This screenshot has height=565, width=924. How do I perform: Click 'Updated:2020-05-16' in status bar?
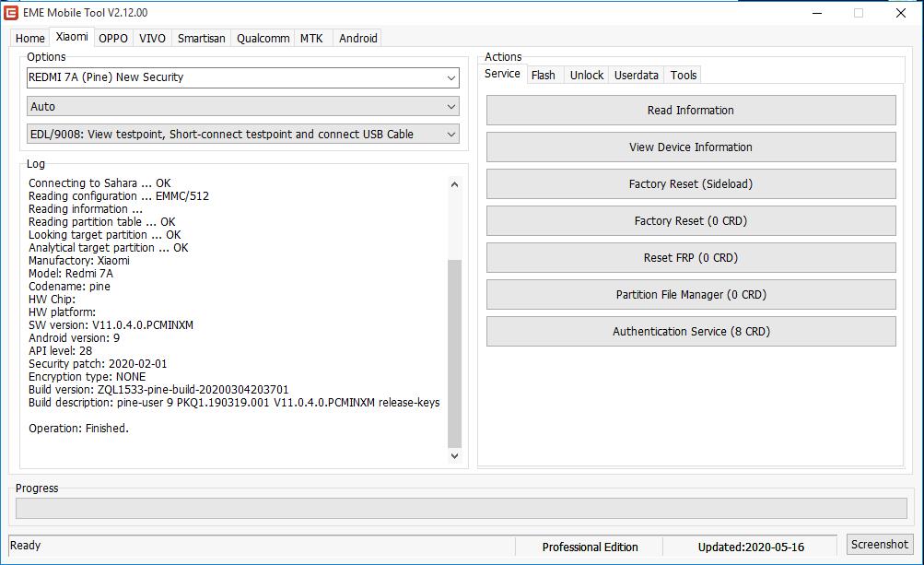click(x=751, y=547)
